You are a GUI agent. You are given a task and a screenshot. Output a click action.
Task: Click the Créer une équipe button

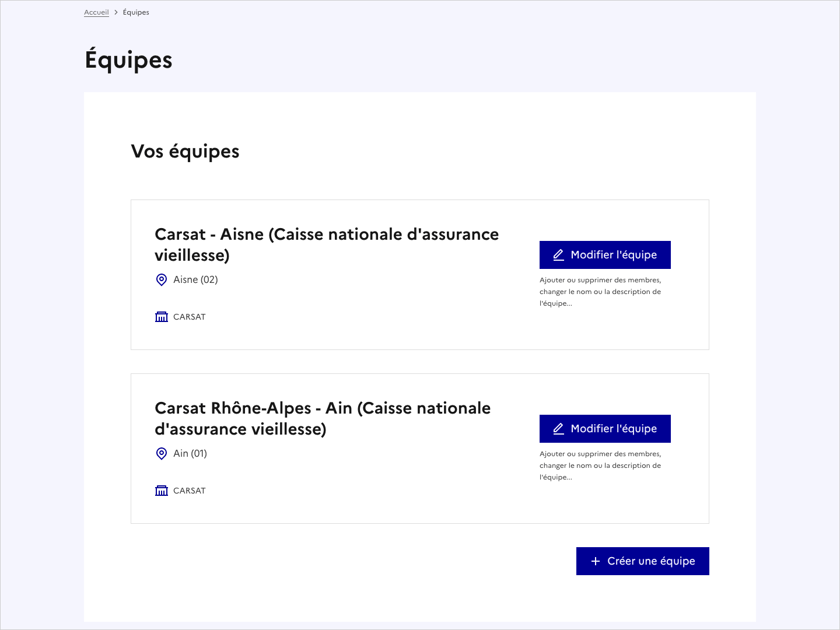(642, 561)
